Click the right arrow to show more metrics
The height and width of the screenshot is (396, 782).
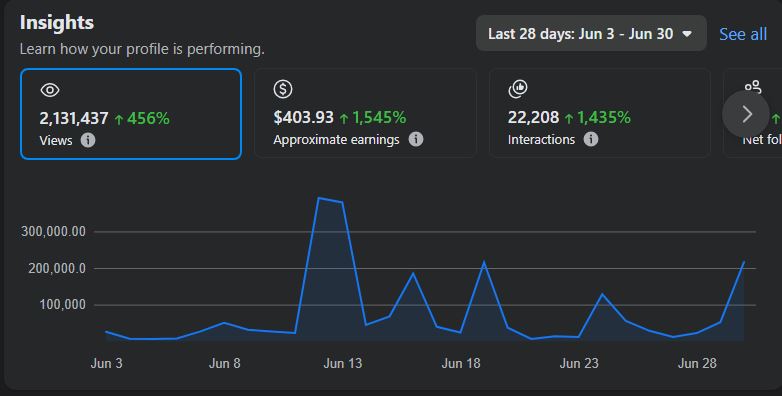[x=746, y=114]
